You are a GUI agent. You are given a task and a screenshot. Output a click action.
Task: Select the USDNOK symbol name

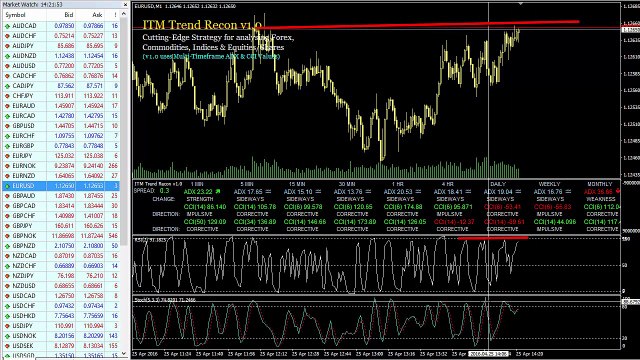point(24,336)
